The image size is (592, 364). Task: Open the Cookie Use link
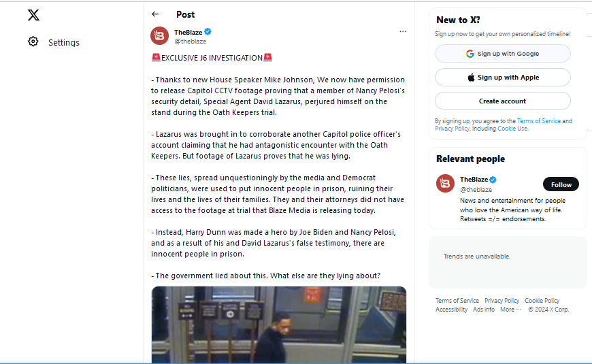pos(512,129)
